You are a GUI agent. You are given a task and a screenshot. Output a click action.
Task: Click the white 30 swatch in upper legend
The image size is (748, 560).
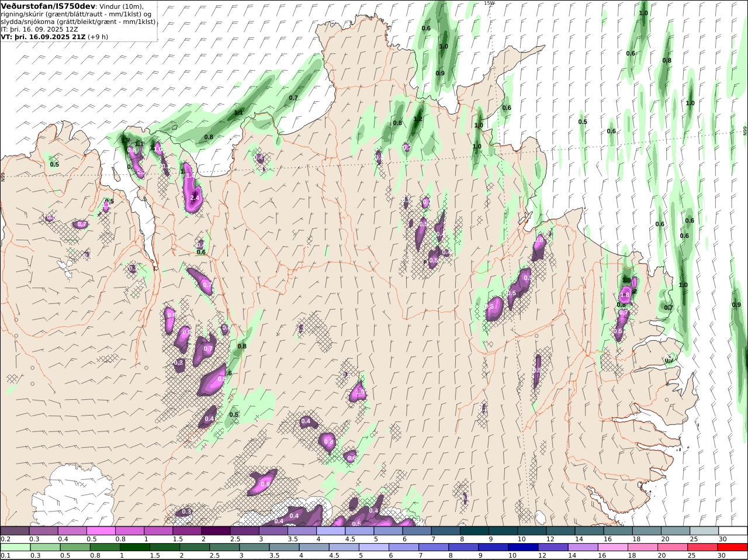(x=733, y=531)
